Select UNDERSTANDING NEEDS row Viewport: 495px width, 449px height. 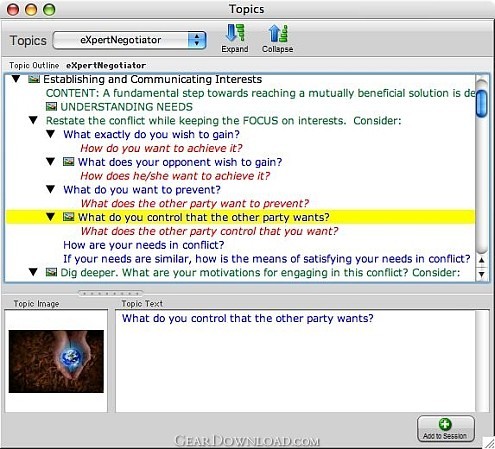126,107
